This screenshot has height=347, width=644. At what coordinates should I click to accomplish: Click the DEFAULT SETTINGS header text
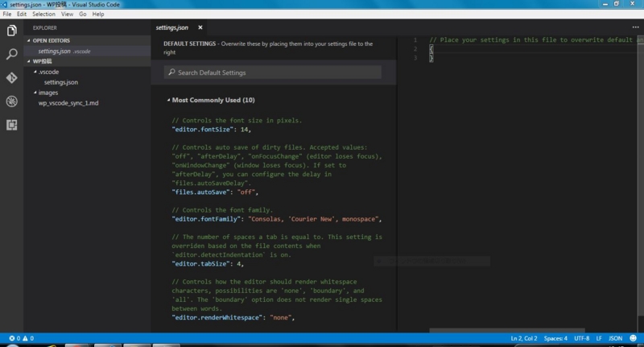(x=189, y=43)
